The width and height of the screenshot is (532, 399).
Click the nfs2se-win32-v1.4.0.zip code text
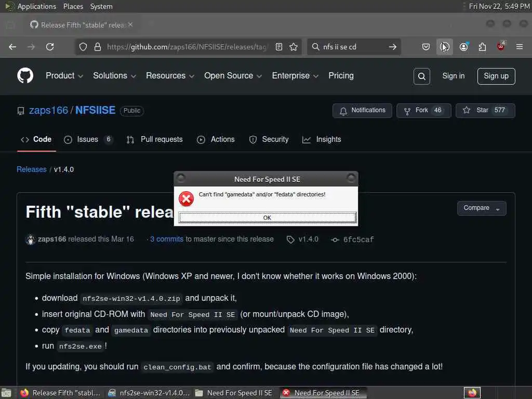pos(131,299)
